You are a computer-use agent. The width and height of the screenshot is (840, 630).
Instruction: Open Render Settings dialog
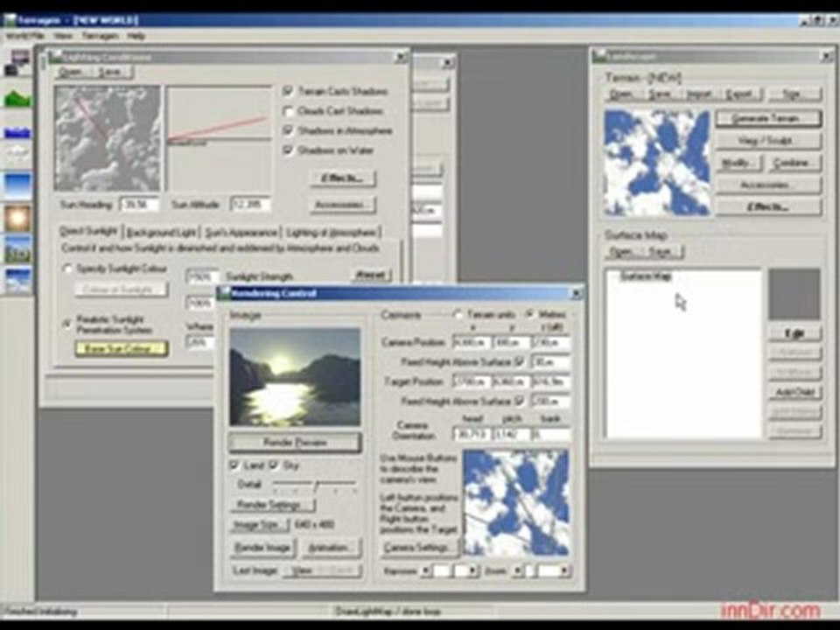click(x=273, y=505)
